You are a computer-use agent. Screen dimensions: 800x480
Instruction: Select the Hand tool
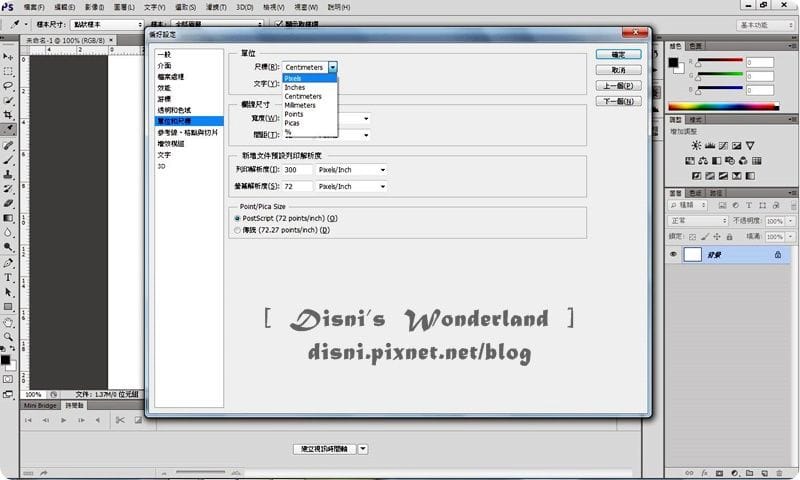tap(8, 323)
